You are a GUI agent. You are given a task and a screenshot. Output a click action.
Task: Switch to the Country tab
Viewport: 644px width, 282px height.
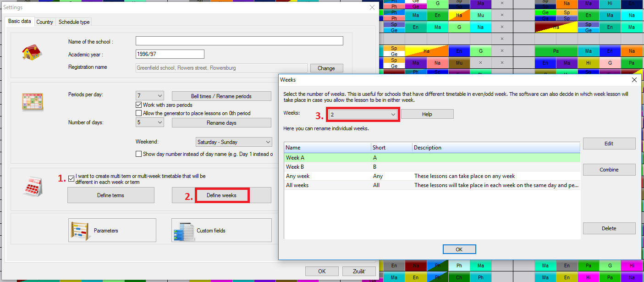[45, 22]
